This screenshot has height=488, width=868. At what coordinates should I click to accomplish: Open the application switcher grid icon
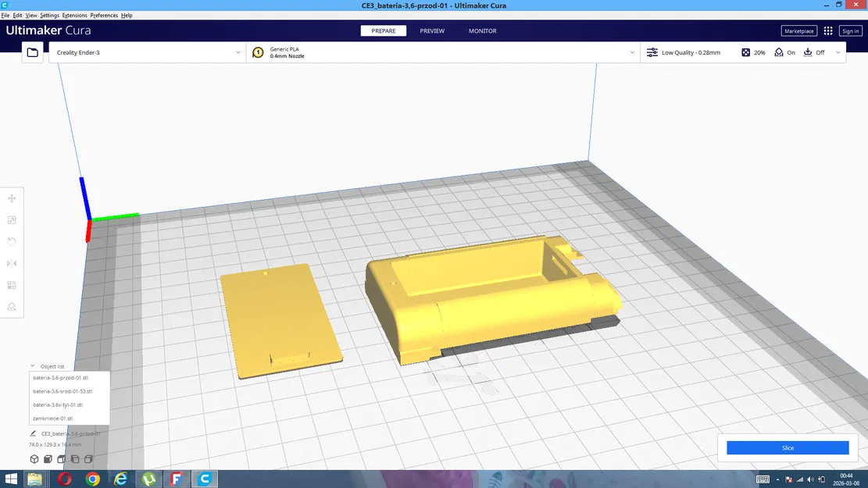828,31
